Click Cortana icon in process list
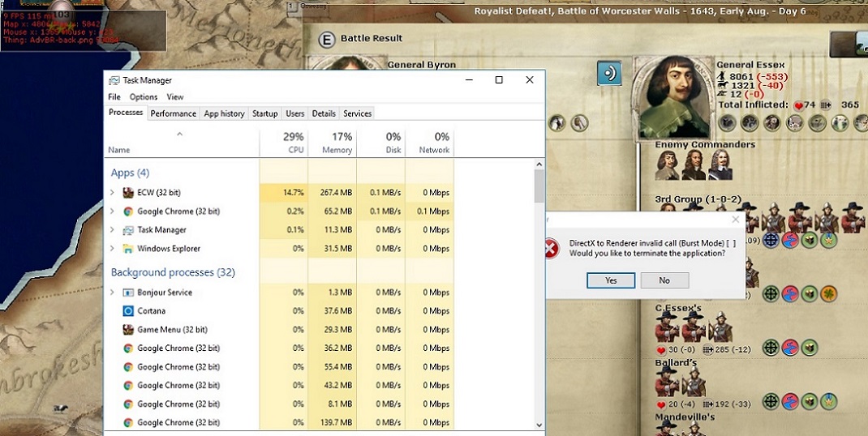The height and width of the screenshot is (436, 868). click(x=128, y=311)
